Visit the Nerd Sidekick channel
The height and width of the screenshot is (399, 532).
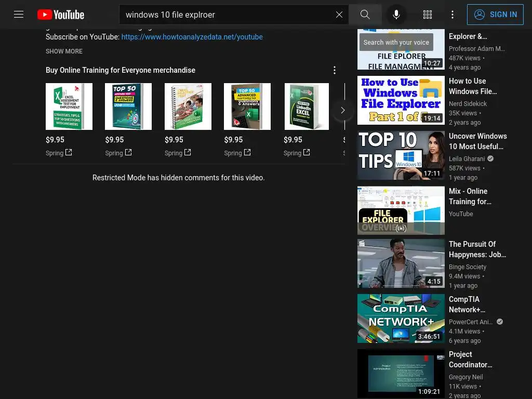468,103
